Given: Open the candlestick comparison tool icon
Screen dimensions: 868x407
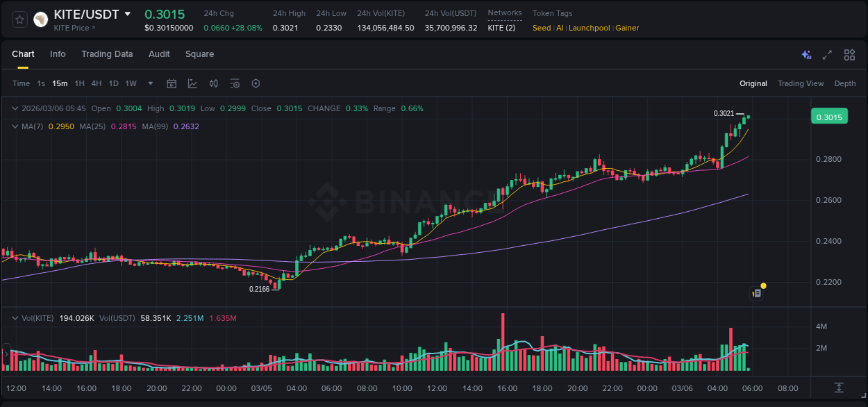Looking at the screenshot, I should 213,83.
